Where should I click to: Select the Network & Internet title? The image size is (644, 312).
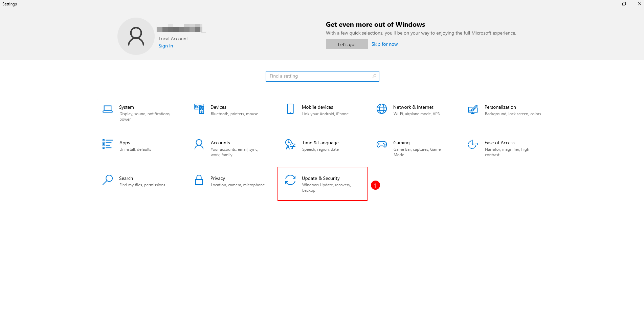pos(413,107)
